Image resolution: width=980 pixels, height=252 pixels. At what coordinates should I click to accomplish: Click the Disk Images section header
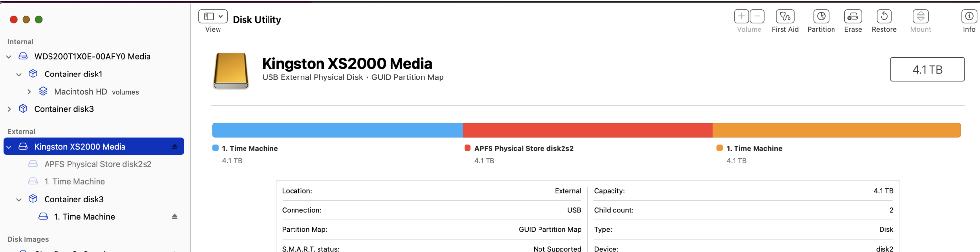click(x=28, y=239)
